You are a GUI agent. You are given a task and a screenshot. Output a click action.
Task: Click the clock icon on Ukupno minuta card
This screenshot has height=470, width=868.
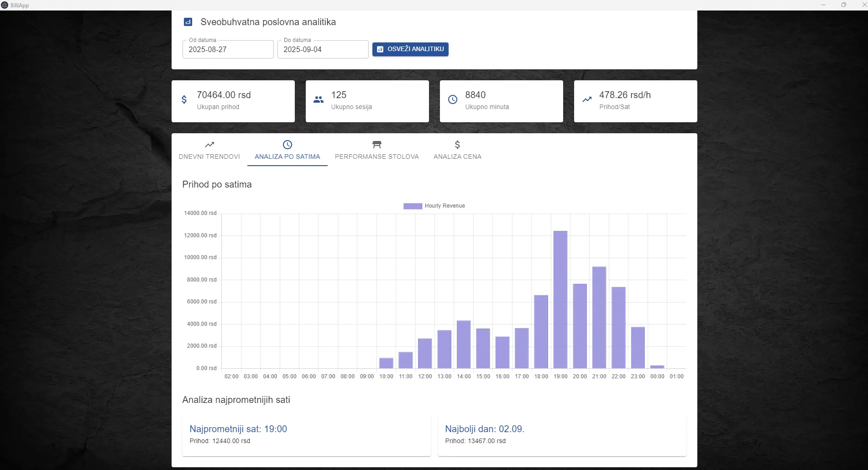pos(452,99)
